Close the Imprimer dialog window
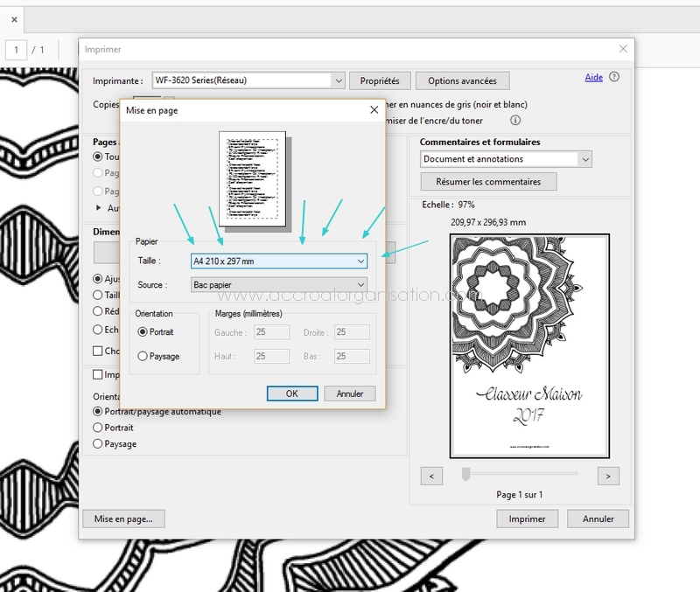The height and width of the screenshot is (592, 700). coord(623,50)
